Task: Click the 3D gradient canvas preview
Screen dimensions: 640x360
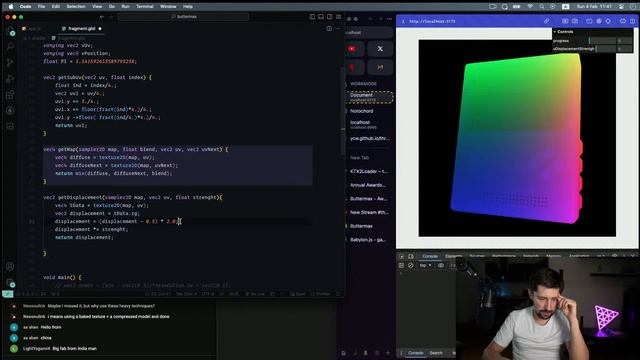Action: (517, 138)
